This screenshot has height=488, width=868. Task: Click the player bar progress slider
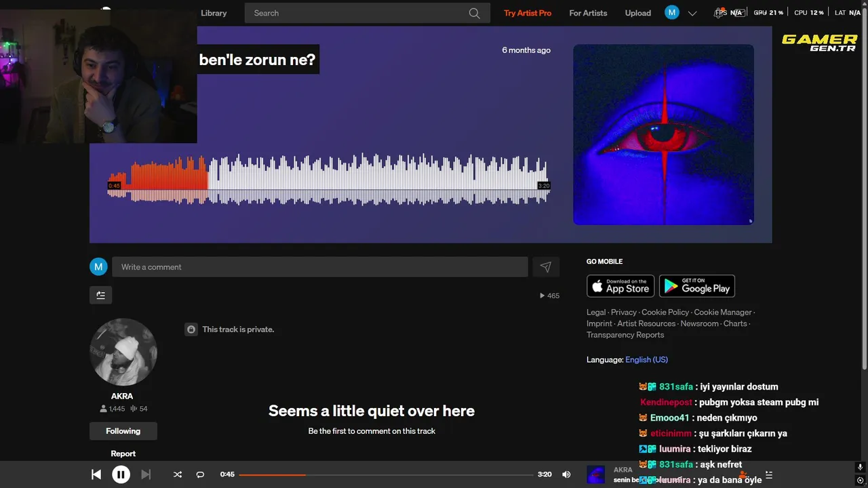(386, 474)
